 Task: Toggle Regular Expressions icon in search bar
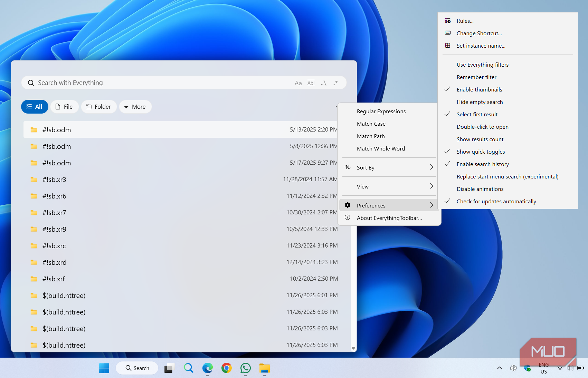(335, 83)
